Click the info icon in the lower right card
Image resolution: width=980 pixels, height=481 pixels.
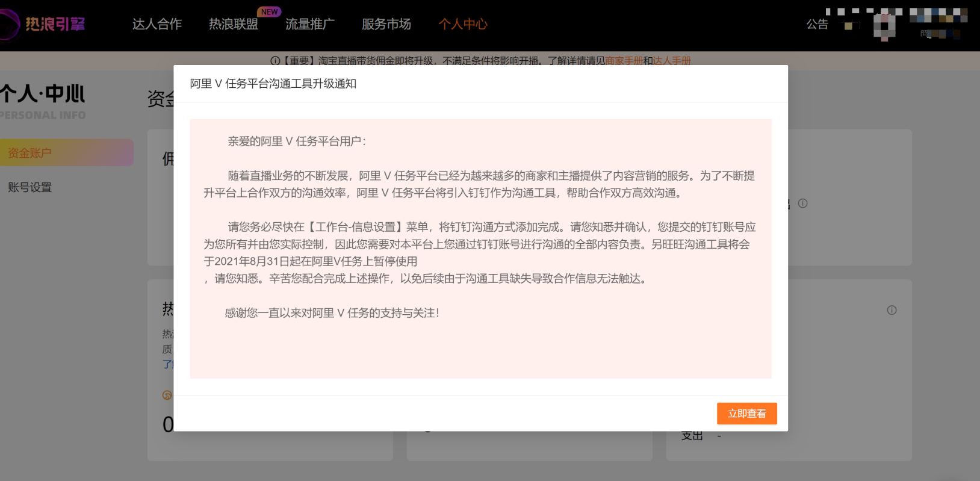point(892,310)
